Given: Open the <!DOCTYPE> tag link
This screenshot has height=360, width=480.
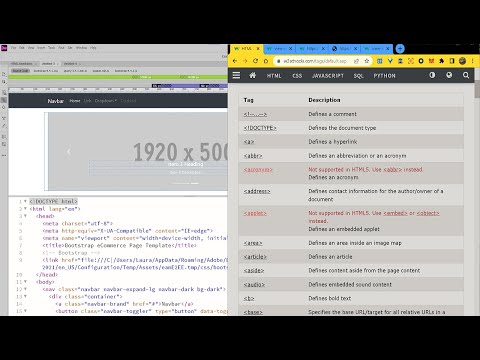Looking at the screenshot, I should click(260, 128).
